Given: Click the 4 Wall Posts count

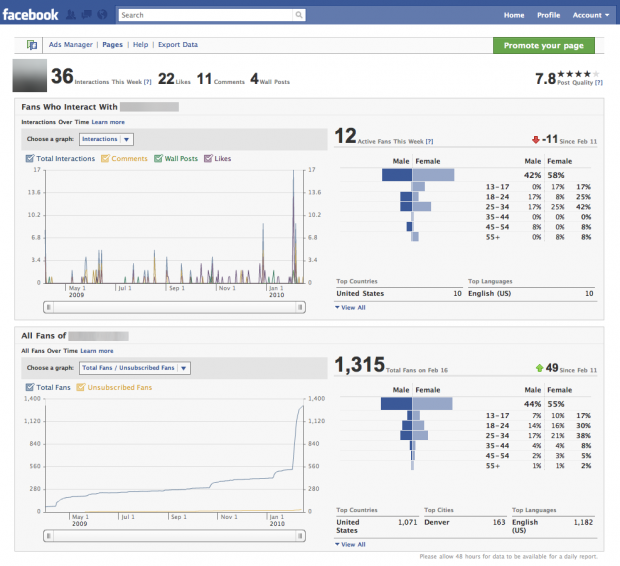Looking at the screenshot, I should (254, 79).
